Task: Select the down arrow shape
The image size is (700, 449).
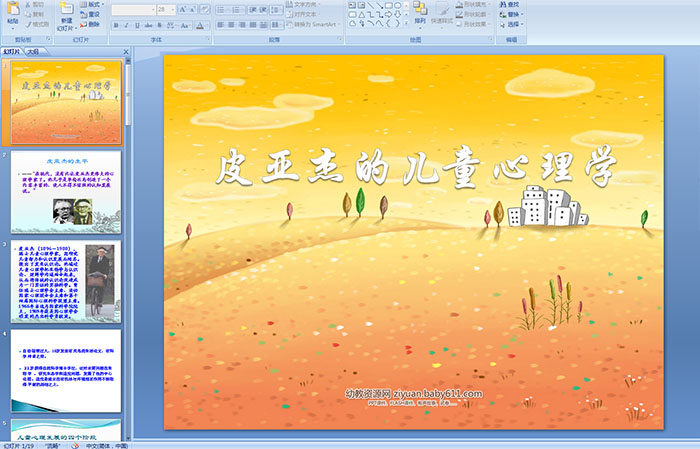Action: pyautogui.click(x=397, y=15)
